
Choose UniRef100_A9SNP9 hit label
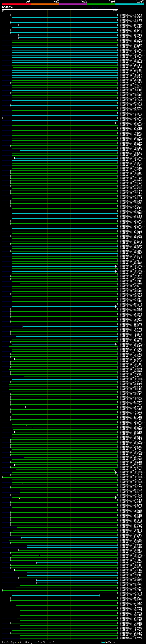click(131, 180)
